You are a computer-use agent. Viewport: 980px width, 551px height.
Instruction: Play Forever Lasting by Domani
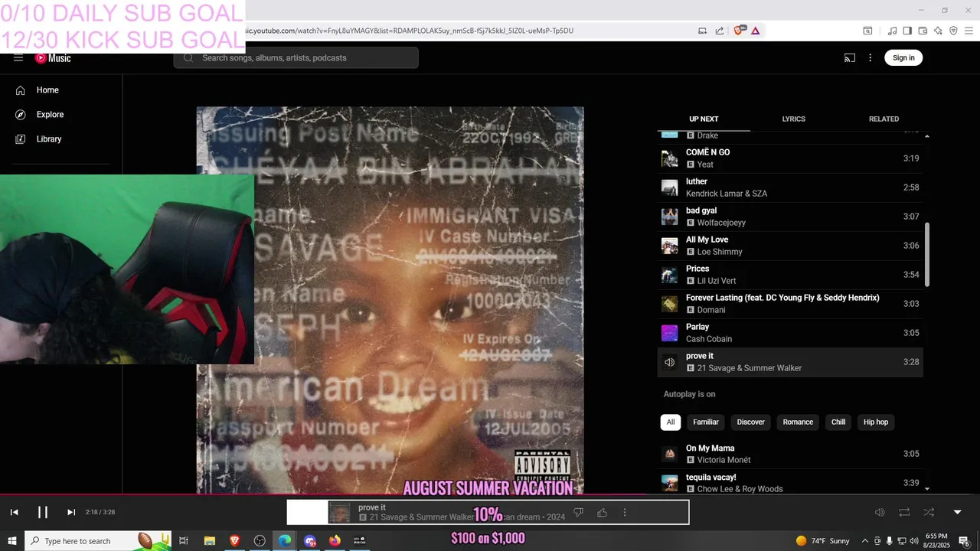click(x=790, y=304)
